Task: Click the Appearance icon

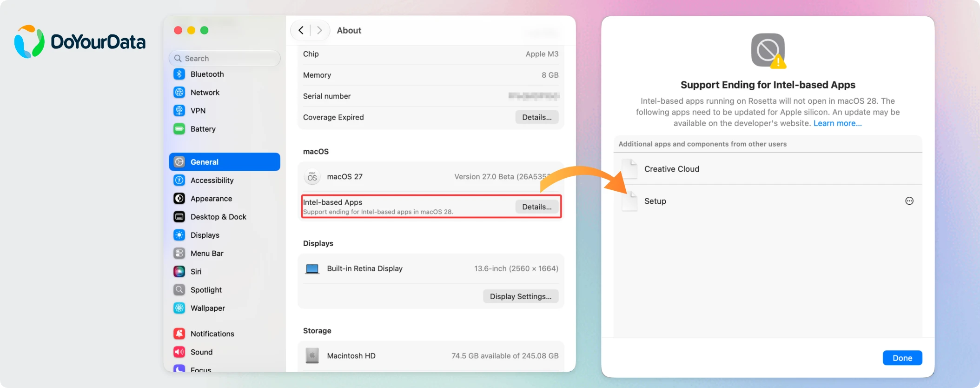Action: (x=179, y=198)
